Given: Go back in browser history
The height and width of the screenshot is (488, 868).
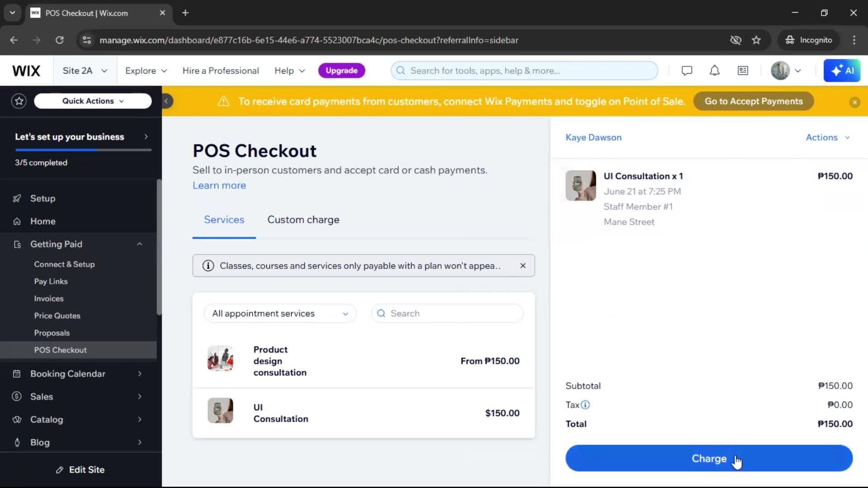Looking at the screenshot, I should pyautogui.click(x=14, y=40).
